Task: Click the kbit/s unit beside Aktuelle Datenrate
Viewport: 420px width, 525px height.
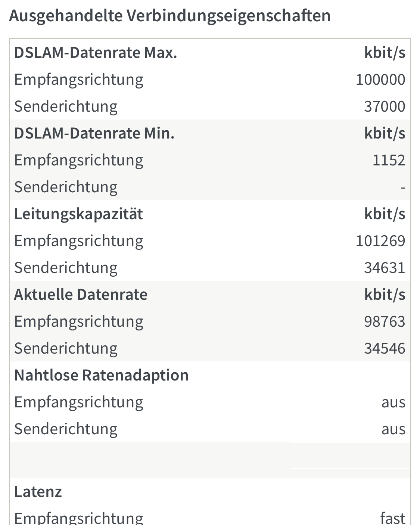Action: pyautogui.click(x=385, y=295)
